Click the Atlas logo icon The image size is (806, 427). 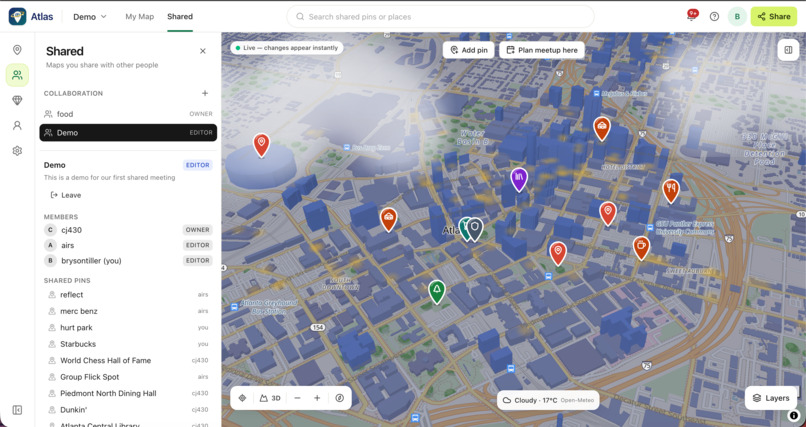pyautogui.click(x=17, y=16)
